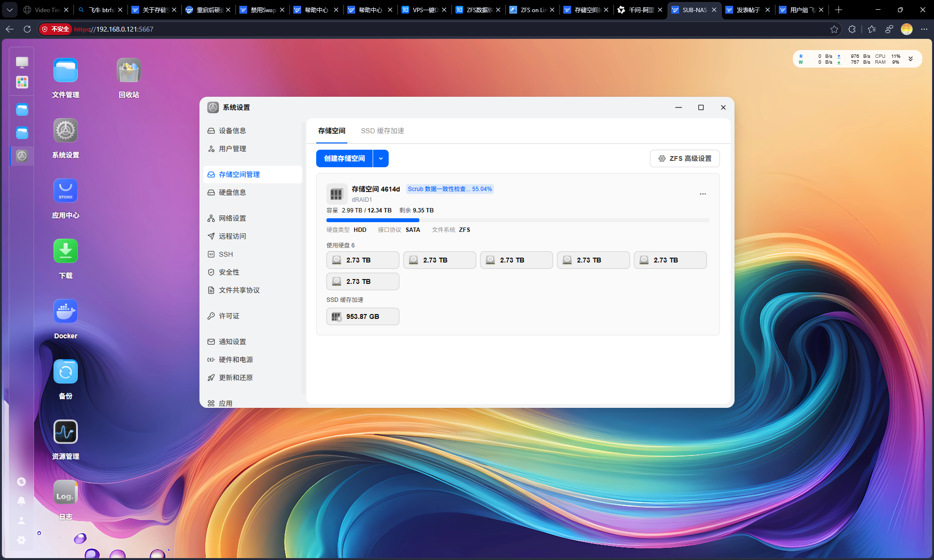Click the browser back arrow
The image size is (934, 560).
click(10, 29)
